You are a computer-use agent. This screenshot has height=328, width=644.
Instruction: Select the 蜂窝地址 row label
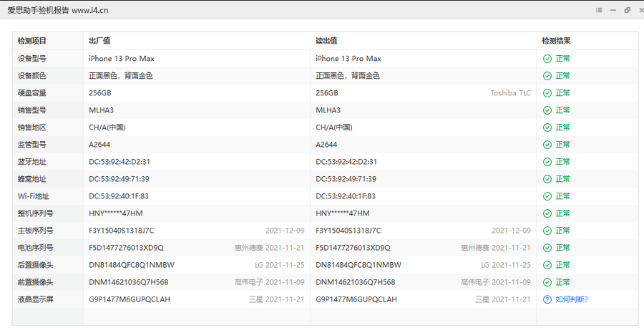[32, 179]
